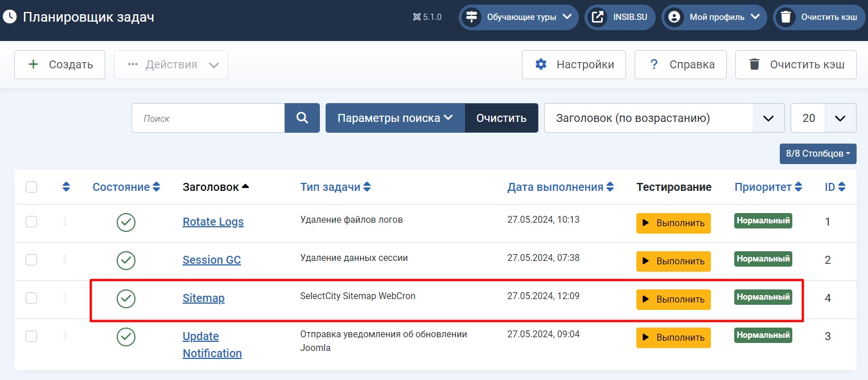Toggle published state icon for Sitemap task
868x380 pixels.
coord(126,299)
